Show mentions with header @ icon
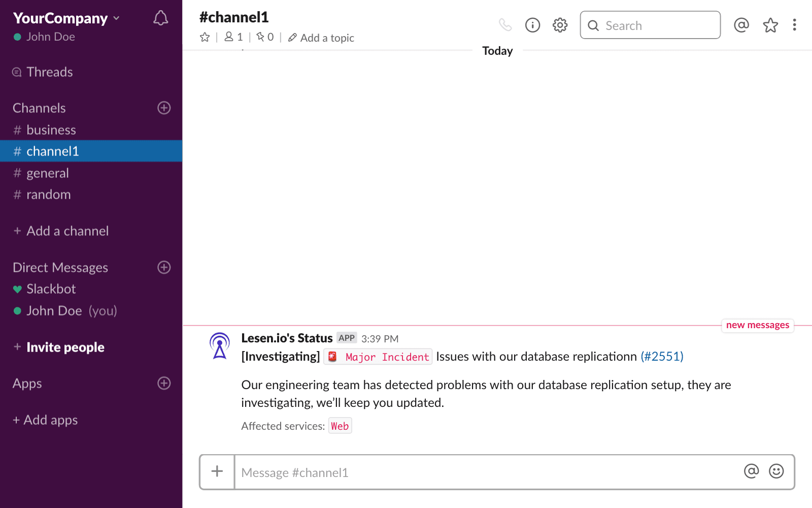Image resolution: width=812 pixels, height=508 pixels. (x=741, y=25)
